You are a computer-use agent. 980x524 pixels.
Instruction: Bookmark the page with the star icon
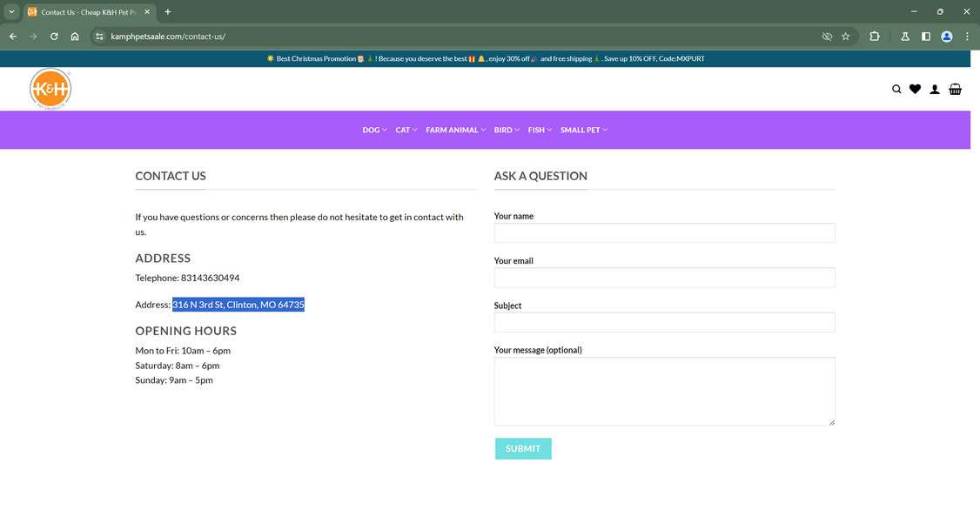point(845,36)
